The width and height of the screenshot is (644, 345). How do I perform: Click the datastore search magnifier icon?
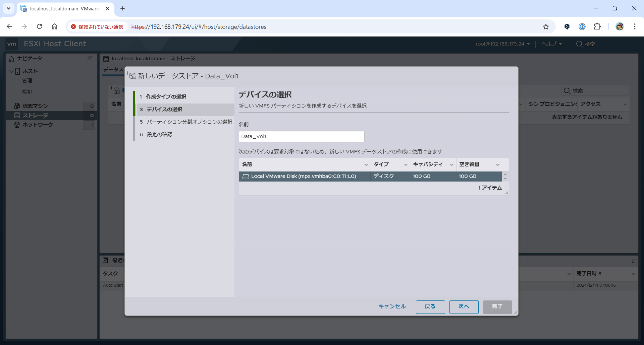click(x=567, y=91)
